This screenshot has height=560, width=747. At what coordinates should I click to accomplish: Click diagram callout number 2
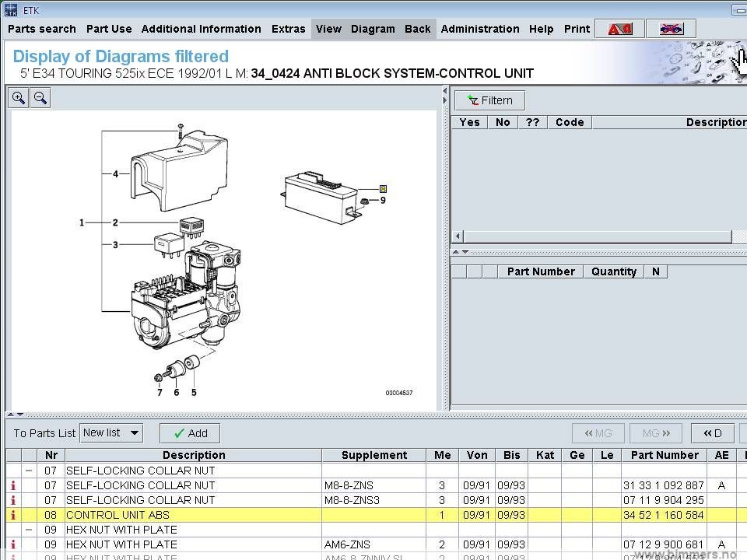(115, 222)
